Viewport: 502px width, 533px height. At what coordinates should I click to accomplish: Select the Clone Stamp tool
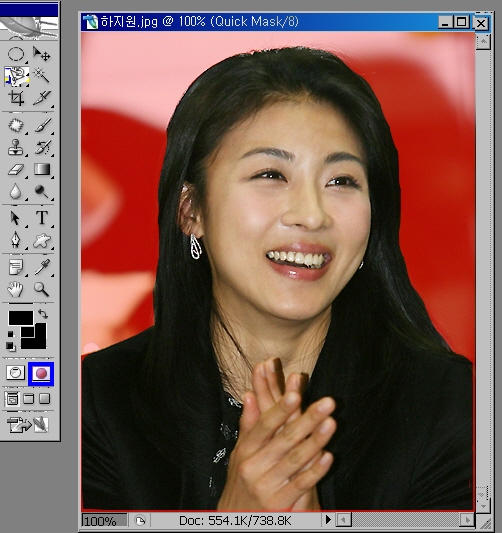point(16,148)
